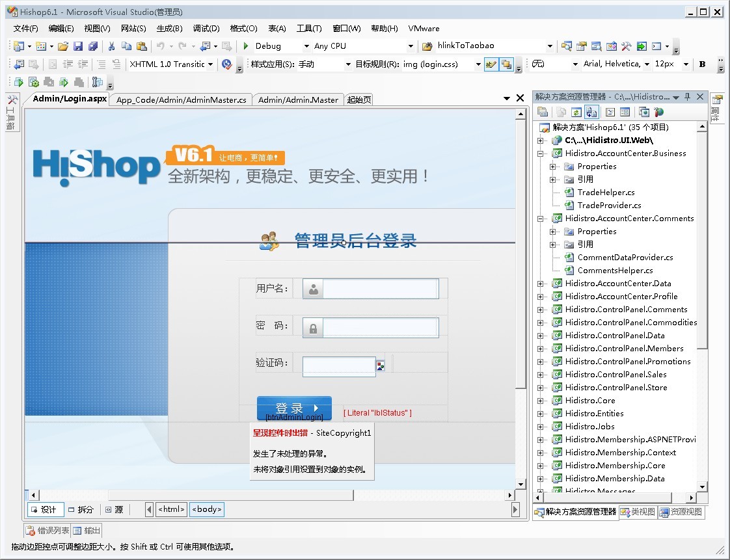Screen dimensions: 730x560
Task: Pin the Solution Explorer panel
Action: pyautogui.click(x=688, y=96)
